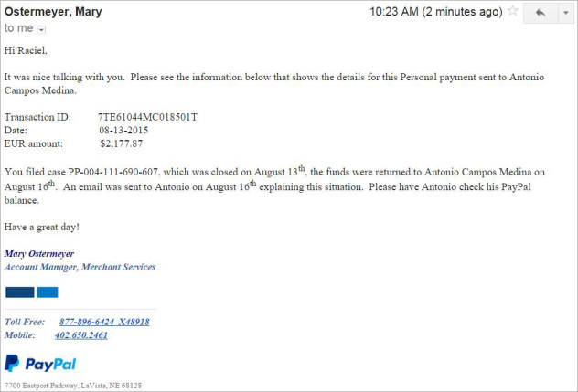This screenshot has height=392, width=578.
Task: Click the EUR amount $2,177.87
Action: point(122,143)
